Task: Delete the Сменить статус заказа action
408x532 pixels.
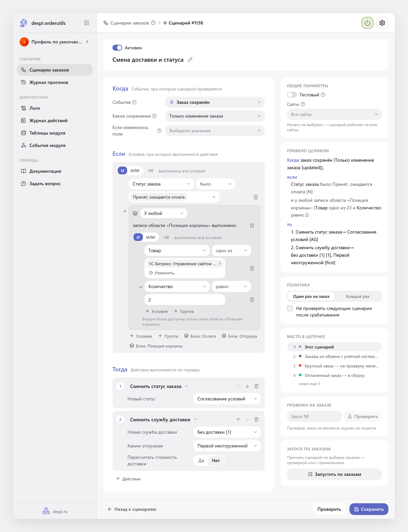Action: pyautogui.click(x=256, y=386)
